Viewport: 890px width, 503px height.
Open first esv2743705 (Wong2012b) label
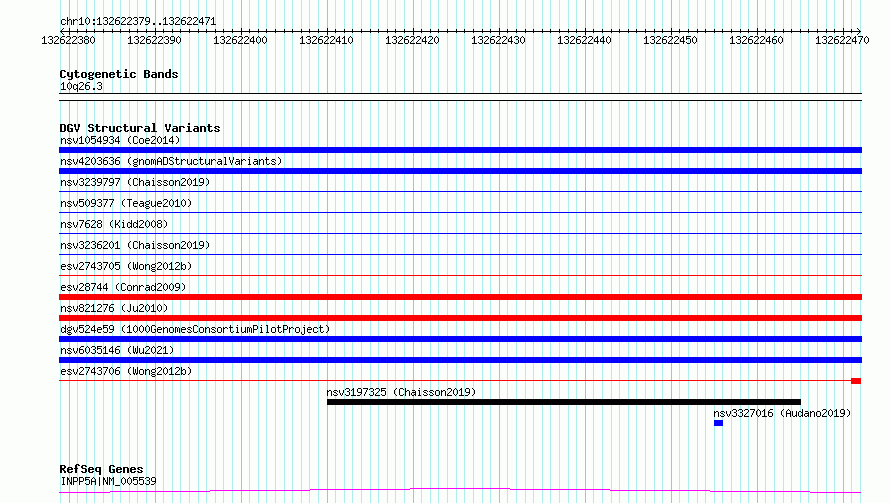(126, 266)
